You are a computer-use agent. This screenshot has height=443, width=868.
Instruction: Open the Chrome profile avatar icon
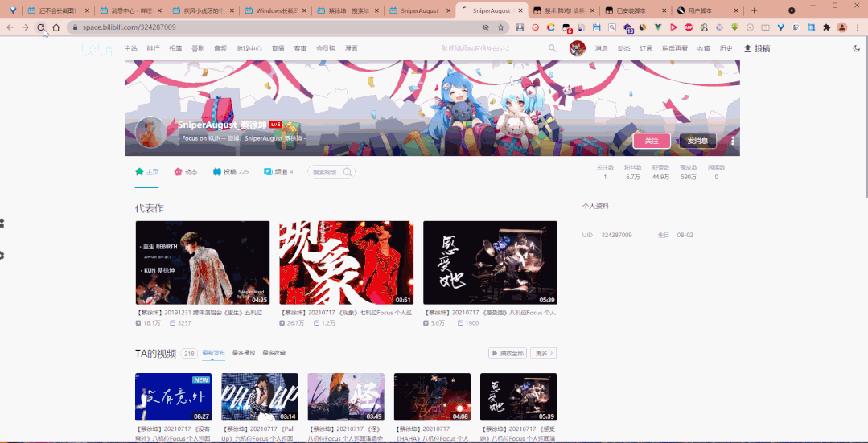(841, 27)
